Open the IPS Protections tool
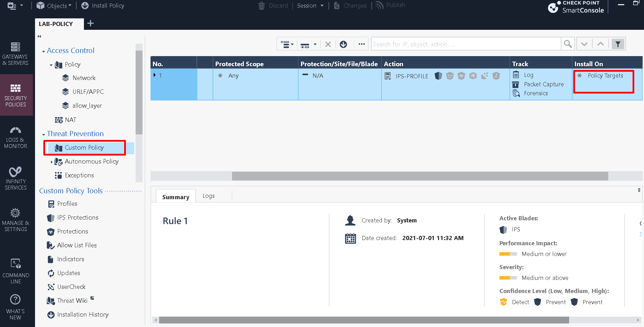 point(77,218)
